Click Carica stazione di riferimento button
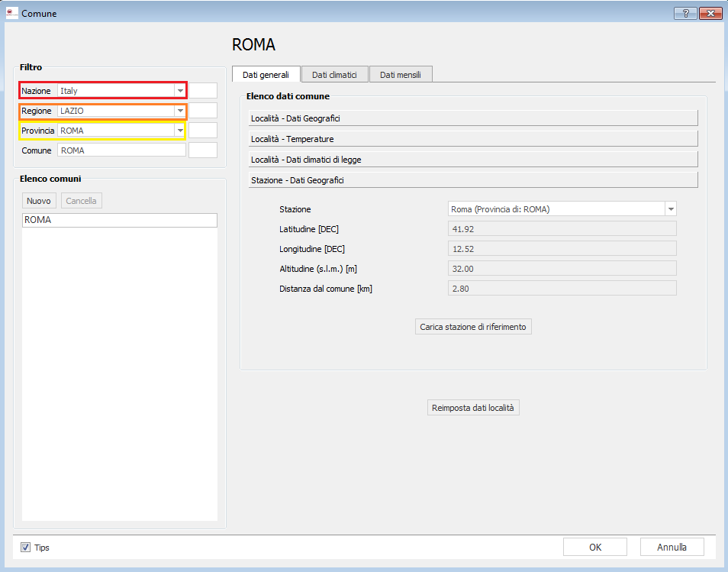This screenshot has width=728, height=572. (x=473, y=327)
